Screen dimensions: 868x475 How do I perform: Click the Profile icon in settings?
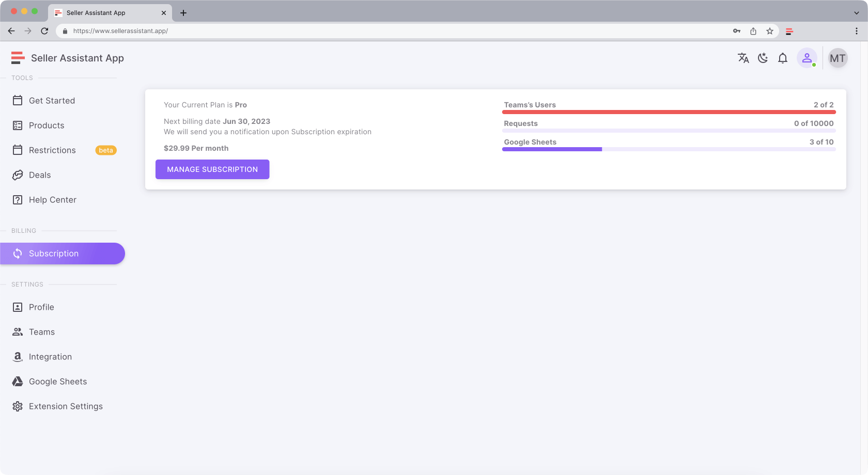[x=18, y=307]
